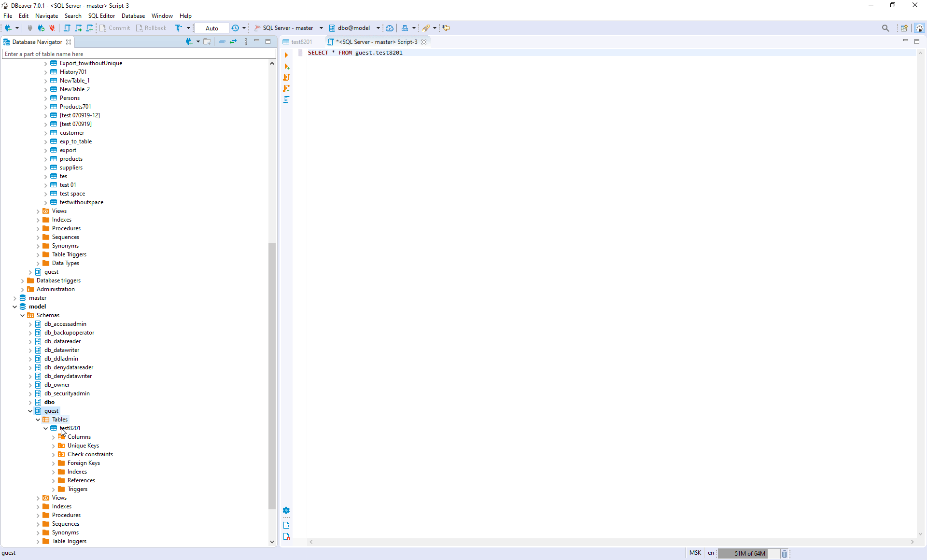Open the SQL Editor menu
The width and height of the screenshot is (927, 560).
[101, 15]
